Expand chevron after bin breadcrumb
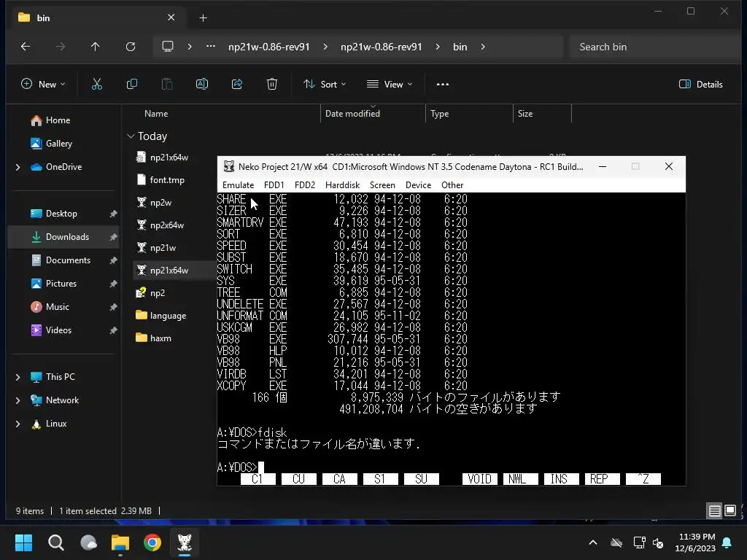 coord(483,47)
